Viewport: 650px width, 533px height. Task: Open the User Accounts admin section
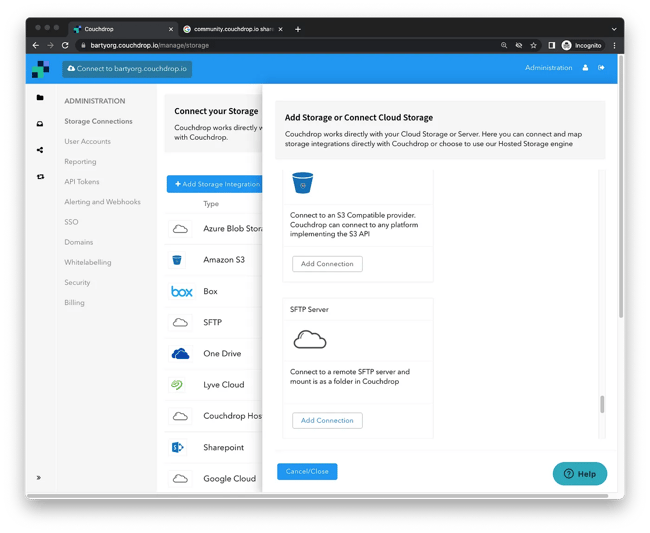87,142
